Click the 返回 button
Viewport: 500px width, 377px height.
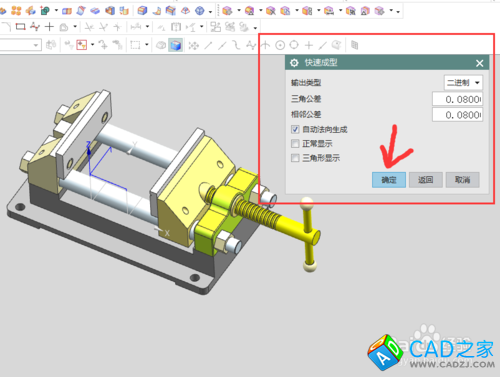pos(426,180)
